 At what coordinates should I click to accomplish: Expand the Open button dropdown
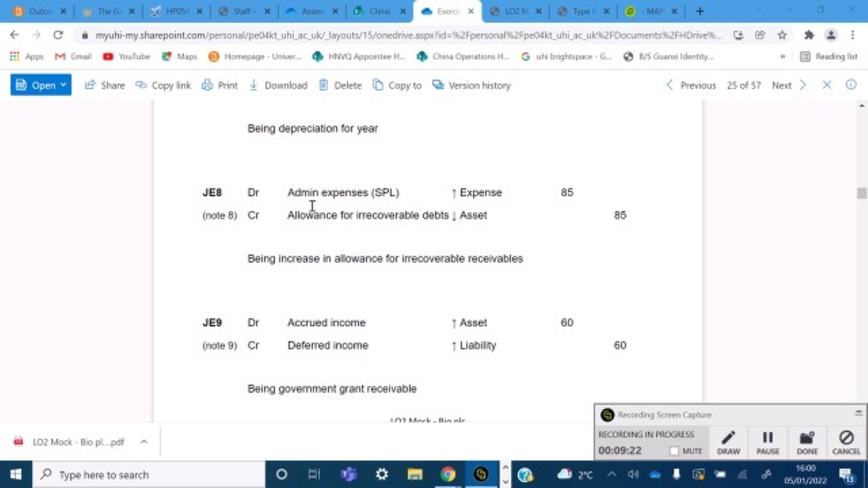point(62,85)
